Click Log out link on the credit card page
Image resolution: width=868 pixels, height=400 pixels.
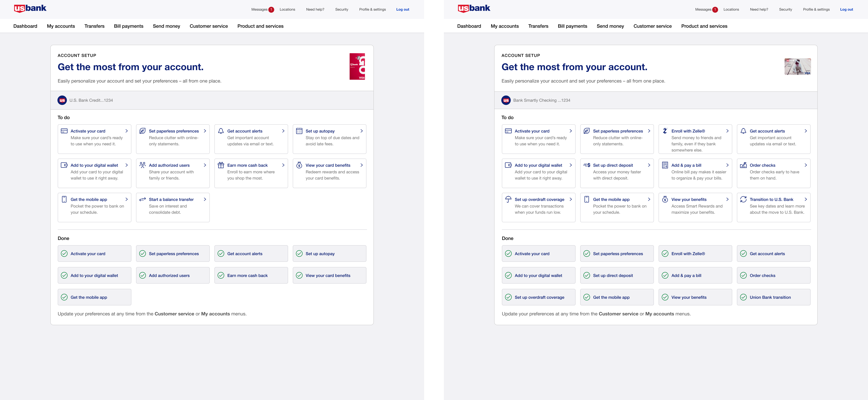tap(403, 9)
